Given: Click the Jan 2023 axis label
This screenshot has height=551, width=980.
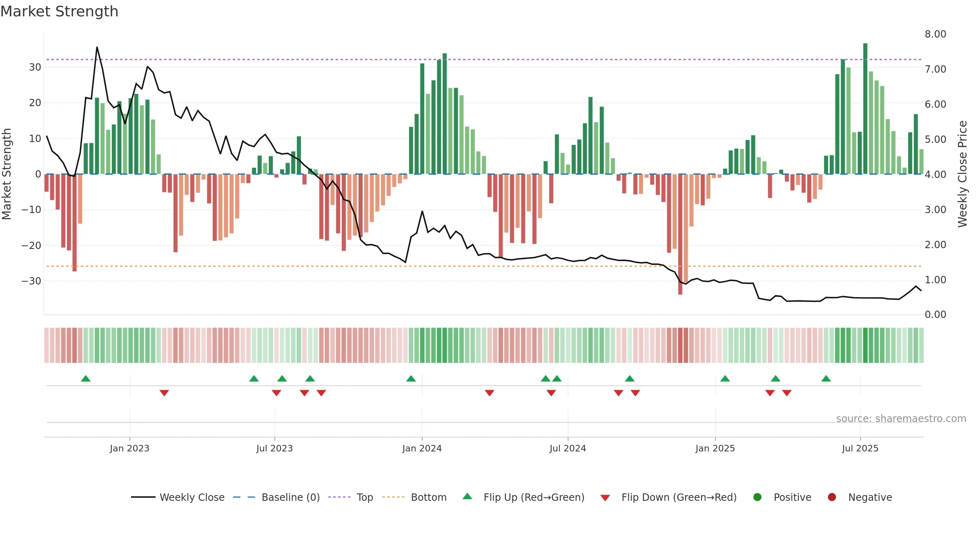Looking at the screenshot, I should [x=129, y=448].
